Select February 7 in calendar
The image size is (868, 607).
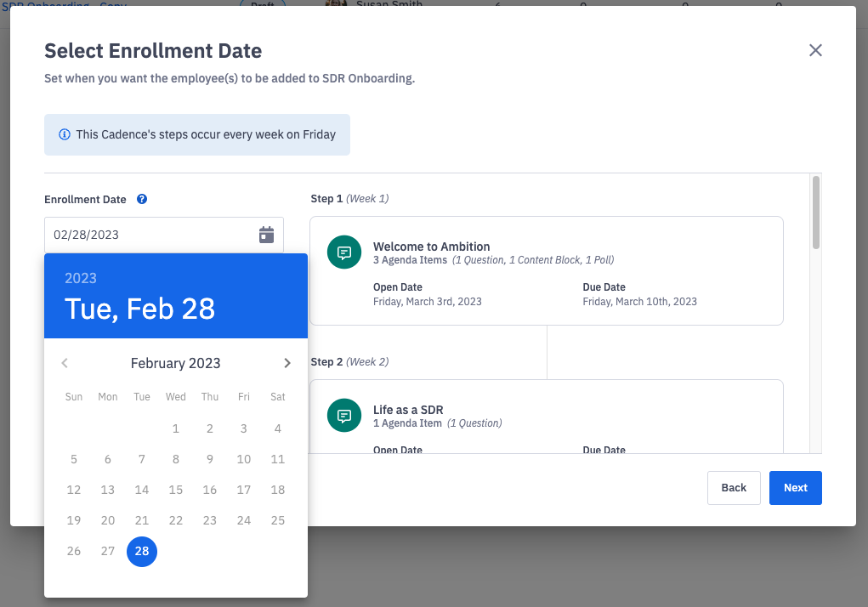pyautogui.click(x=142, y=459)
